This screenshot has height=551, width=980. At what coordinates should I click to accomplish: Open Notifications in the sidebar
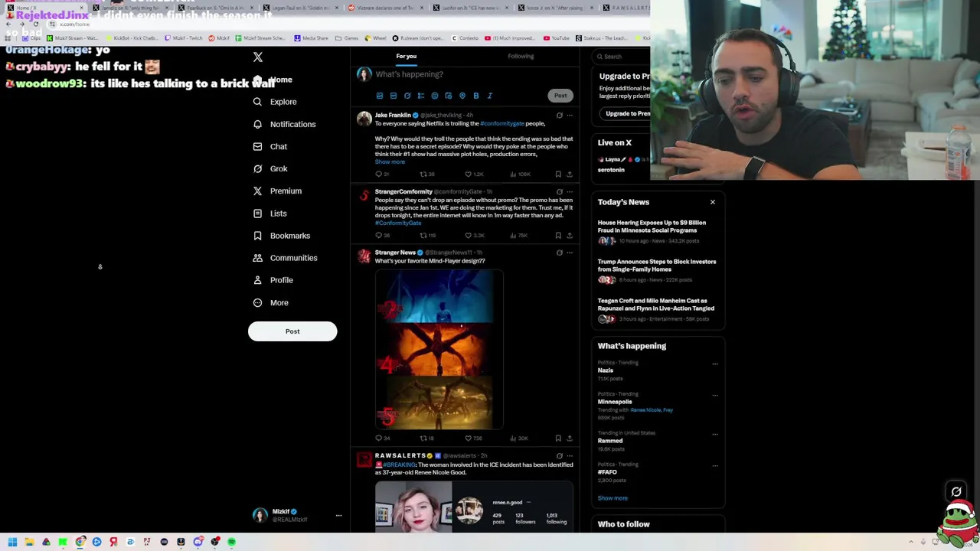(284, 124)
